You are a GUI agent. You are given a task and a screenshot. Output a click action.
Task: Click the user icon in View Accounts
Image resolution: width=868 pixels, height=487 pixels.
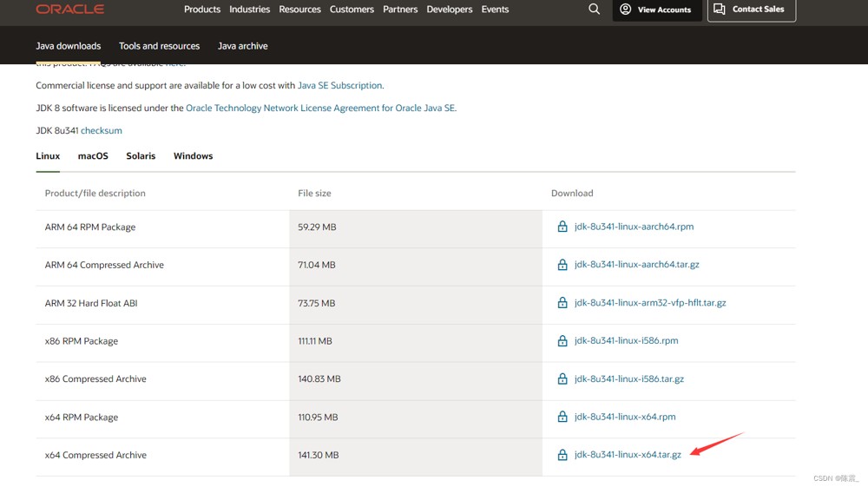[625, 9]
